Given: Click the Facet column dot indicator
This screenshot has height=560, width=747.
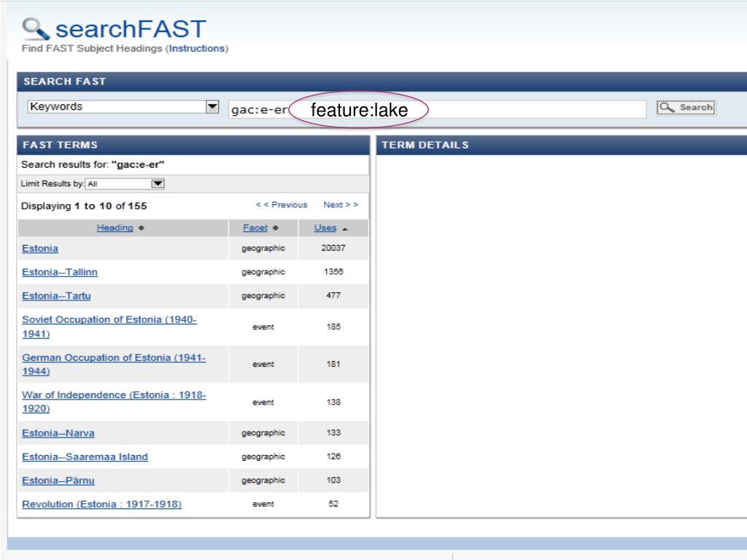Looking at the screenshot, I should (x=275, y=228).
